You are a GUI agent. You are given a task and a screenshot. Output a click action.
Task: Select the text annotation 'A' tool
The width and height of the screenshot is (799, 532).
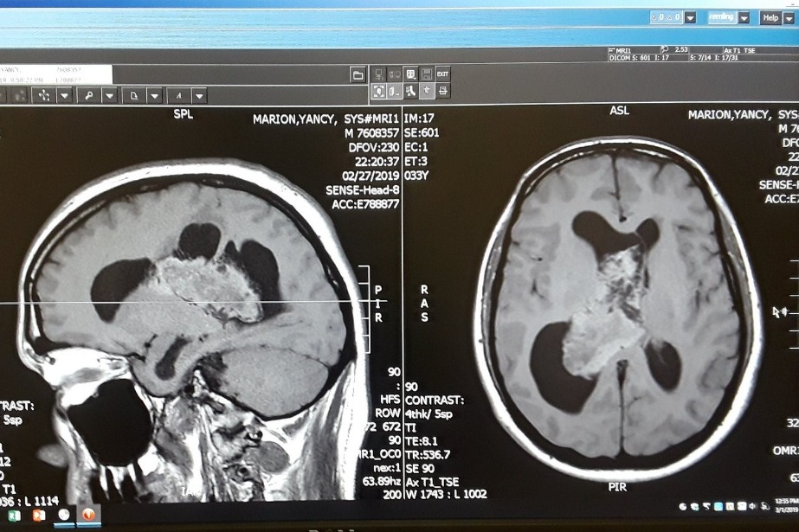pyautogui.click(x=179, y=96)
